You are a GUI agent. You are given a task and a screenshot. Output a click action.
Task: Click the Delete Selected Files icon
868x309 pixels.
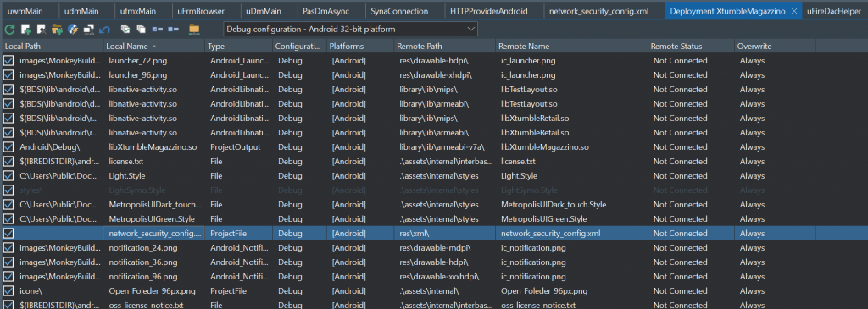tap(41, 30)
